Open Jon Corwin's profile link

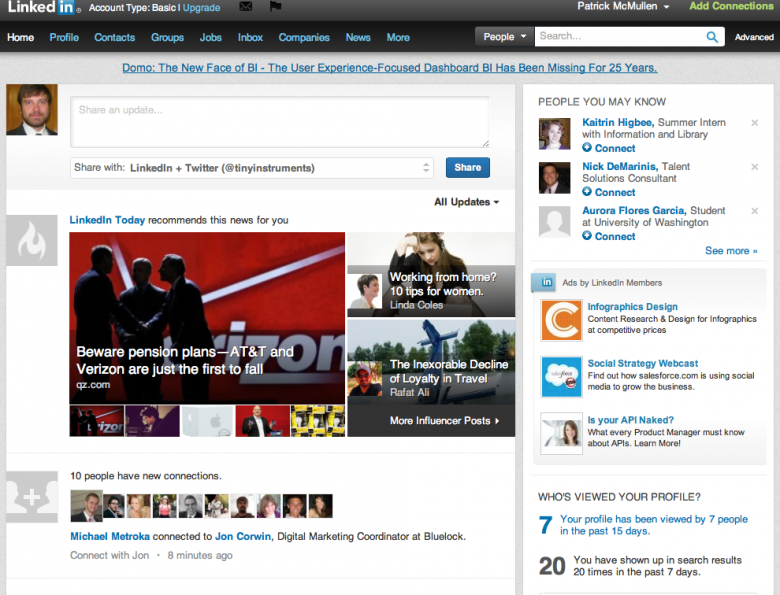[243, 536]
